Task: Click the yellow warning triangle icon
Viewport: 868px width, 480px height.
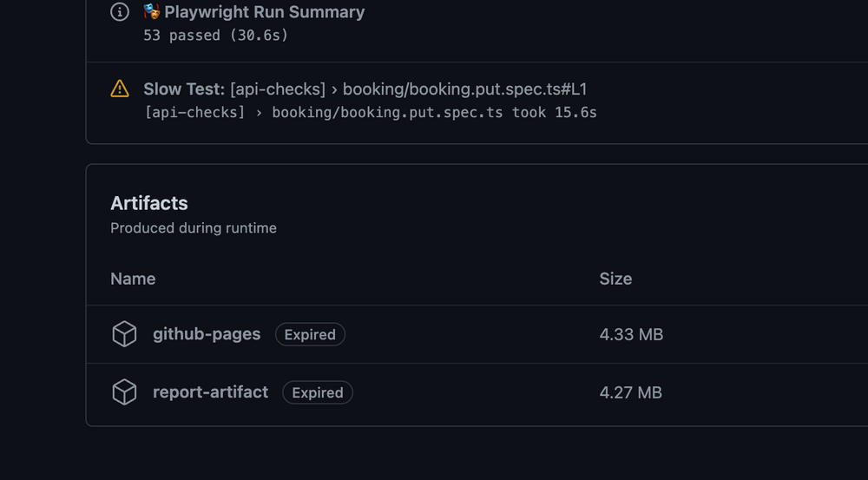Action: 120,89
